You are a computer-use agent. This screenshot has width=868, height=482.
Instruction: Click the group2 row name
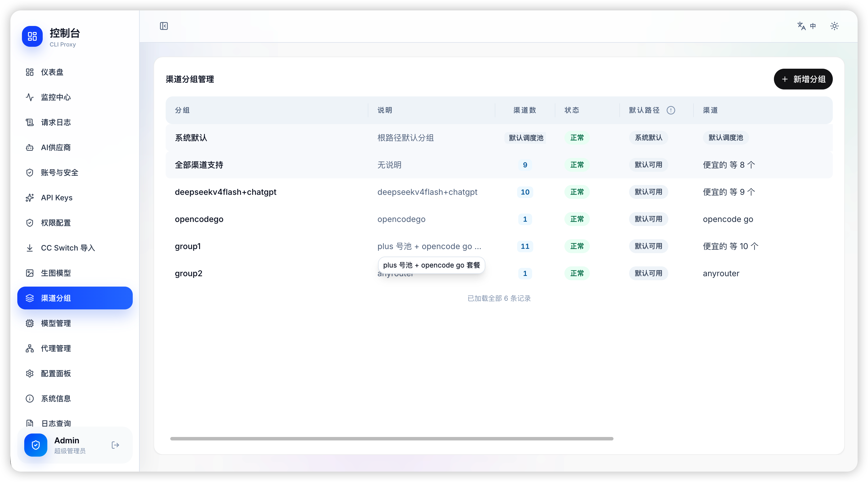[188, 273]
